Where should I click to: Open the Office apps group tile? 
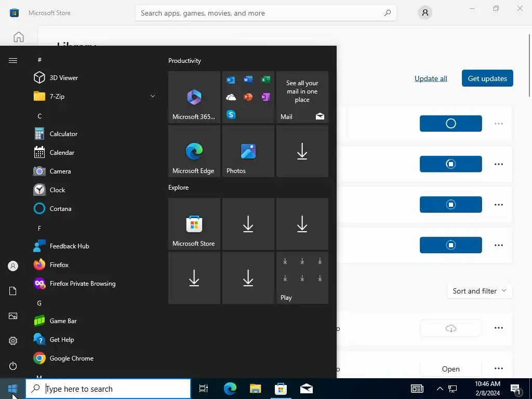[248, 97]
